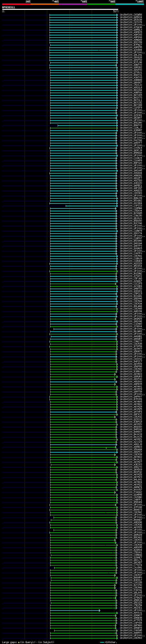Select hit label UniRef100_B5X9S4

coord(131,266)
